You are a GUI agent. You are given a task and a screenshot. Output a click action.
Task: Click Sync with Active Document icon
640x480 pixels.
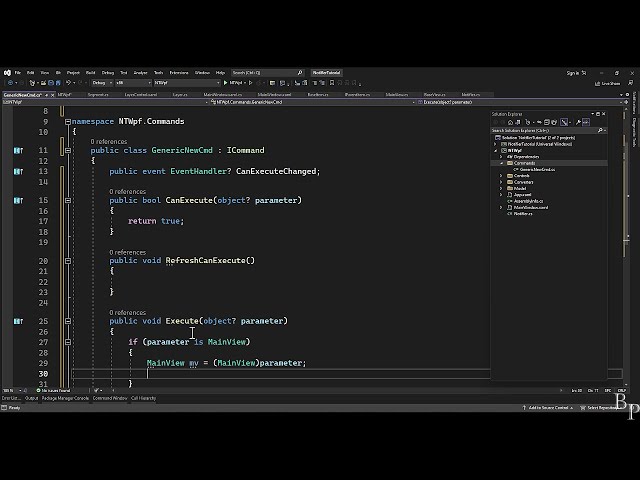[540, 122]
